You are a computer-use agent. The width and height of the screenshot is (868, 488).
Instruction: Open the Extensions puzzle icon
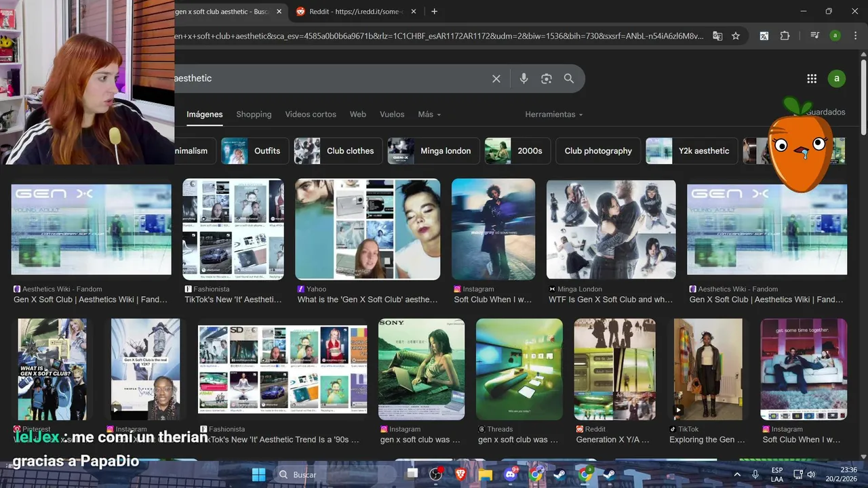(785, 36)
